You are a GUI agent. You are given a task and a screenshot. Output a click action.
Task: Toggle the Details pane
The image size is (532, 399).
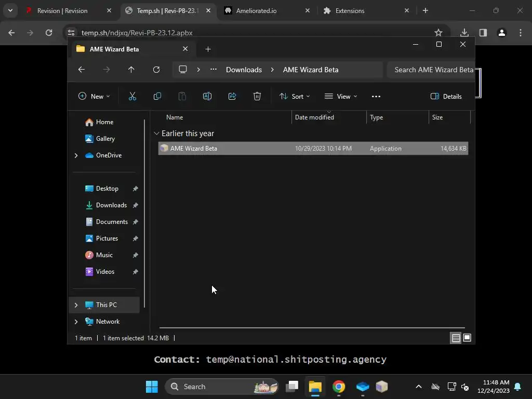(x=446, y=96)
